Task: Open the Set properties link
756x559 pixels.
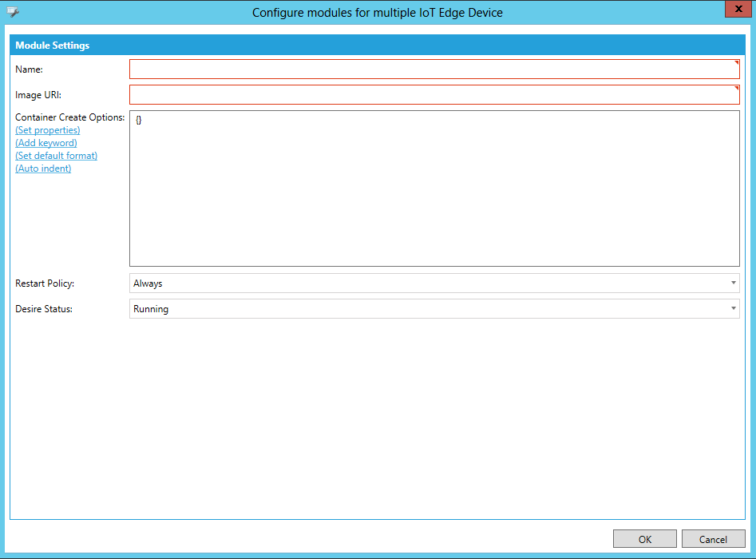Action: coord(48,130)
